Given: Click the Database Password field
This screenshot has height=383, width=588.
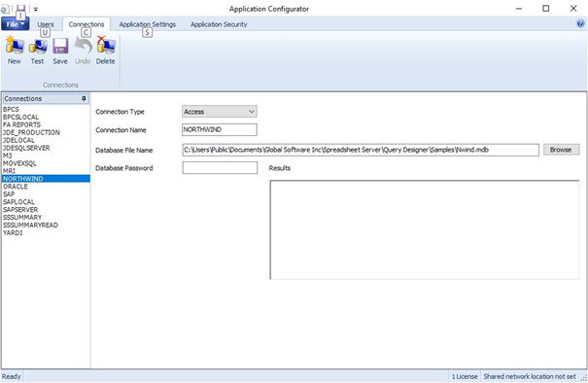Looking at the screenshot, I should pyautogui.click(x=220, y=167).
